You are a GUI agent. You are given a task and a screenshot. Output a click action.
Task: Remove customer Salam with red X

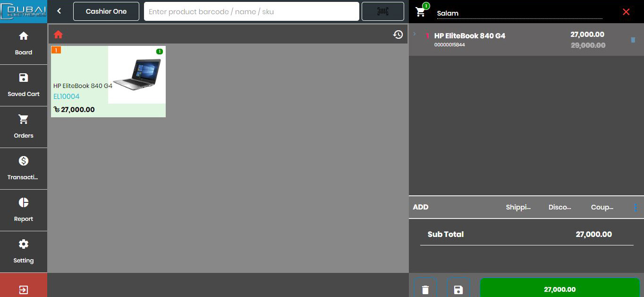click(626, 12)
